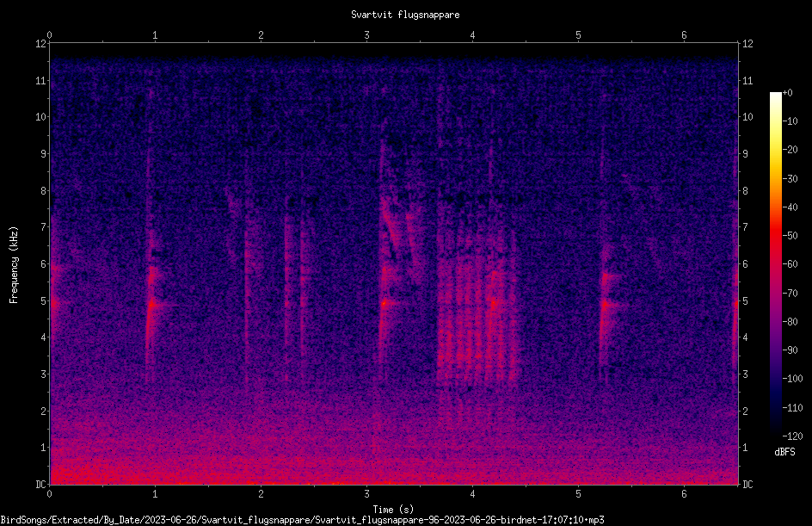Click the top time axis '1' label
Screen dimensions: 812x526
(x=156, y=35)
